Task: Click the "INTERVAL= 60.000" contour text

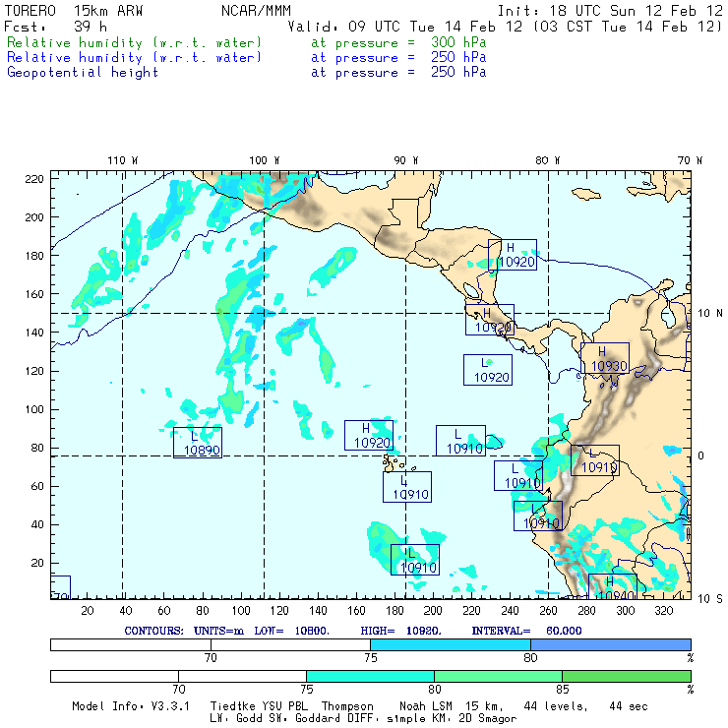Action: click(x=526, y=631)
